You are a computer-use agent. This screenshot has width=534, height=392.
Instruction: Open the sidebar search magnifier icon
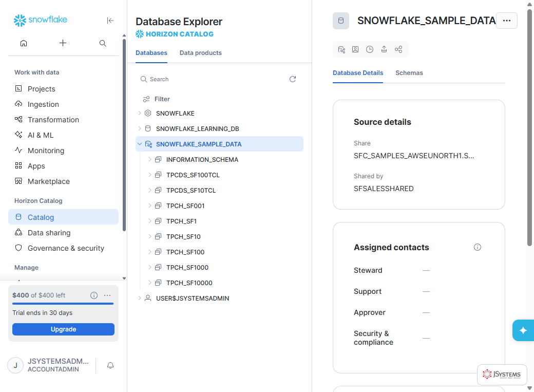[x=103, y=43]
